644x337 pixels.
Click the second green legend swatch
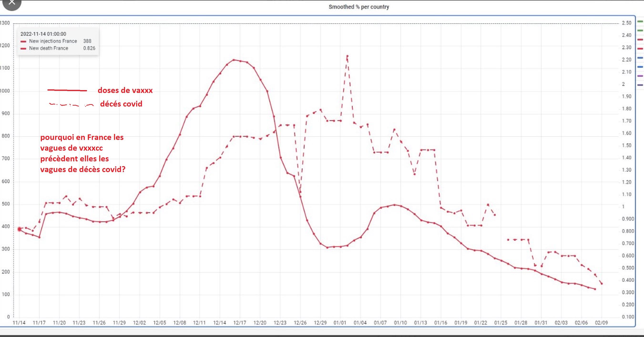tap(640, 31)
